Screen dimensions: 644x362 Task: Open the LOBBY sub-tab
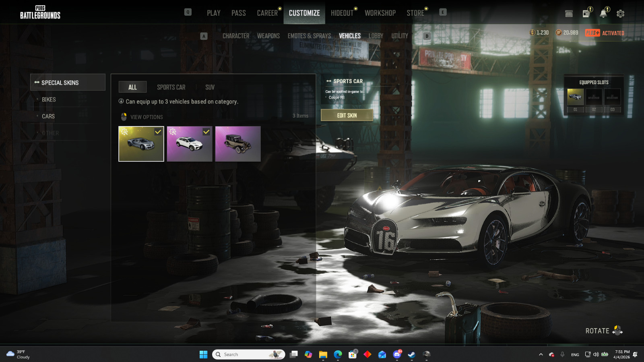coord(376,36)
